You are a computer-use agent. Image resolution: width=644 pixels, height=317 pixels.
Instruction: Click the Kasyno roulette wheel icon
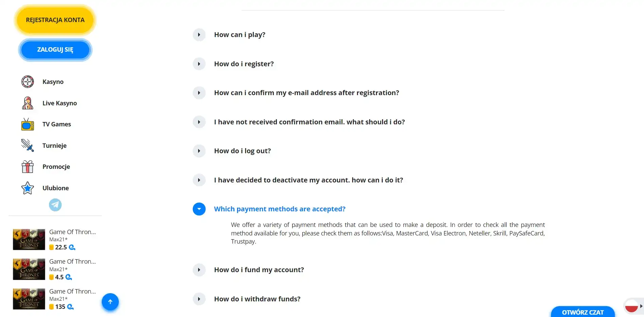[27, 82]
